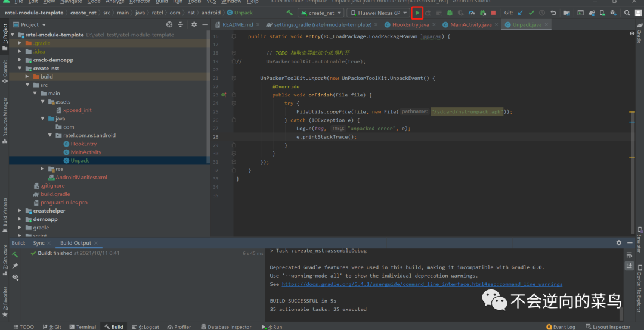
Task: Click the red Stop button
Action: [x=493, y=13]
